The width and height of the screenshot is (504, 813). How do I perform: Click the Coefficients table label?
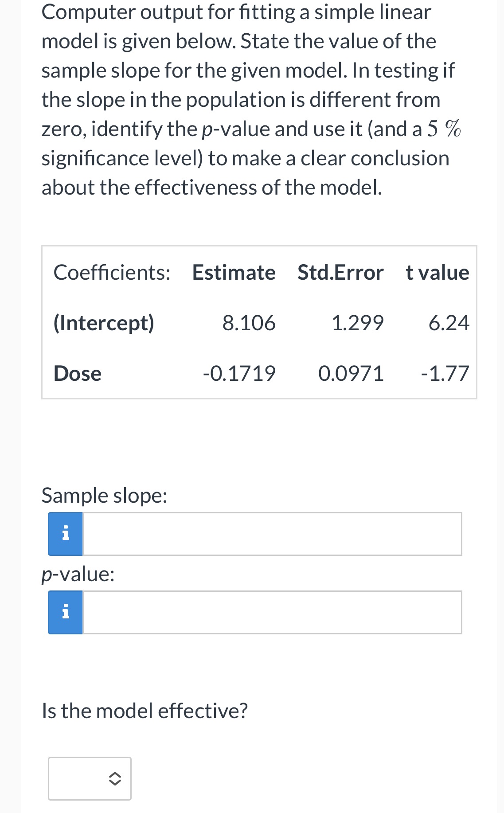(112, 272)
